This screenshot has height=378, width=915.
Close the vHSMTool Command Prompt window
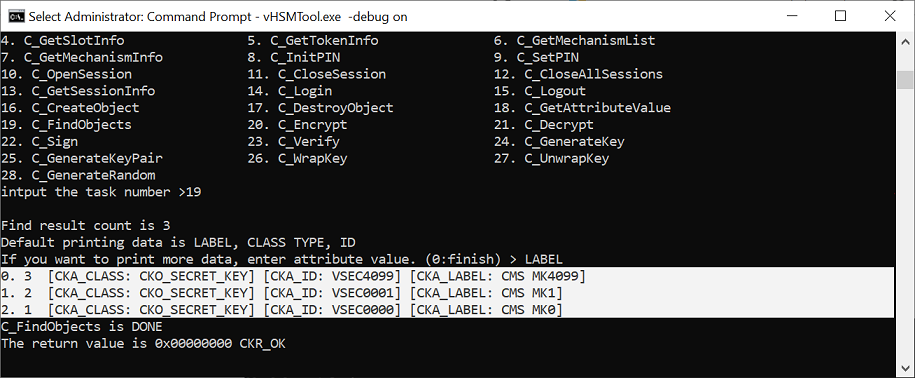pos(890,16)
